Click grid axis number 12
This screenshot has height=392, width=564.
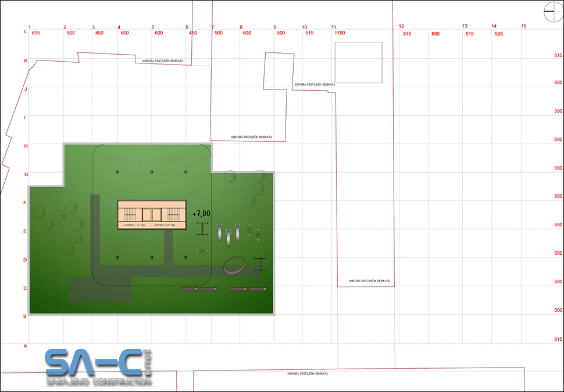click(401, 26)
